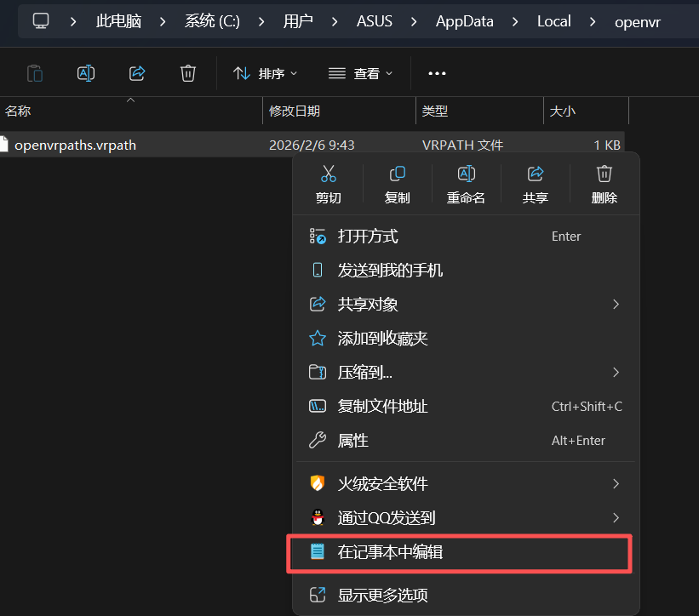Select 复制 (copy) in context menu
Screen dimensions: 699x616
(x=398, y=184)
